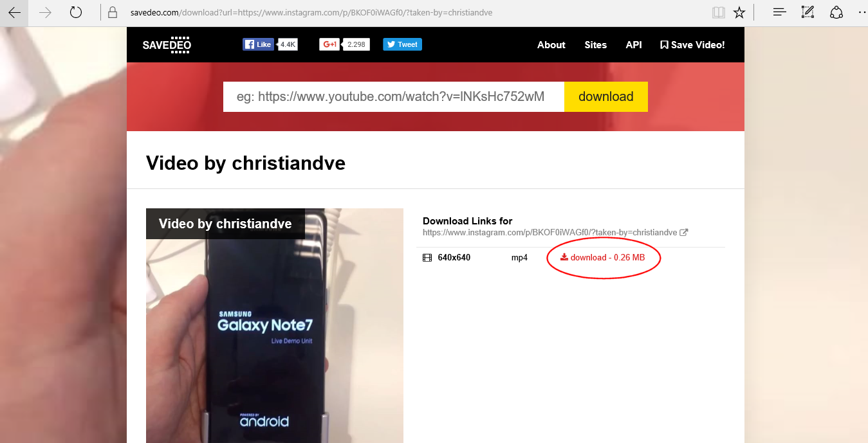
Task: Click the Save Video! bookmark link
Action: click(692, 45)
